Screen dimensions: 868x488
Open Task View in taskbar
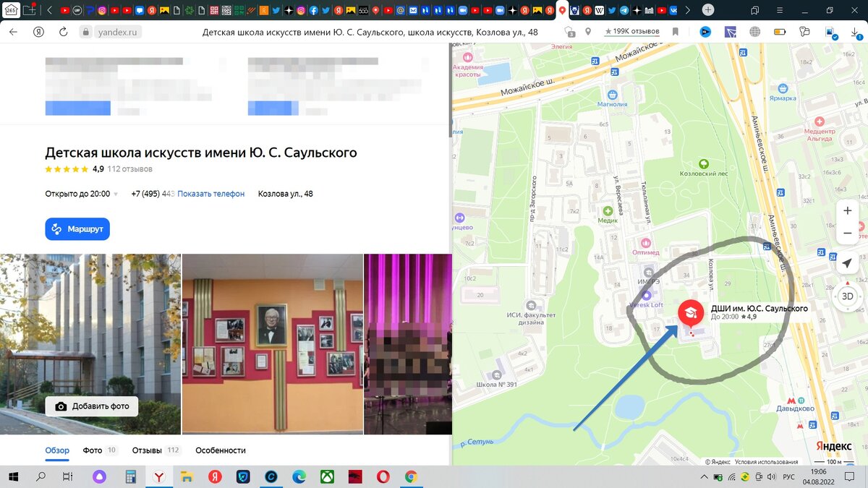tap(67, 476)
